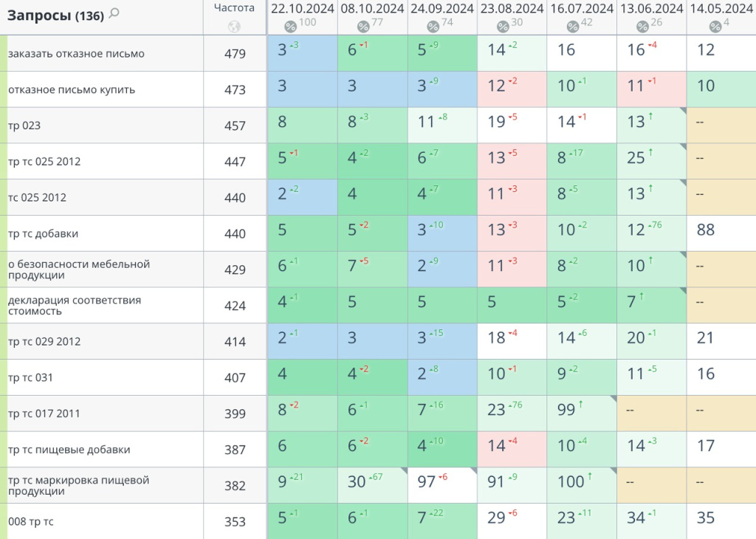Open the query 'заказать отказное письмо'
The height and width of the screenshot is (539, 756).
[76, 54]
